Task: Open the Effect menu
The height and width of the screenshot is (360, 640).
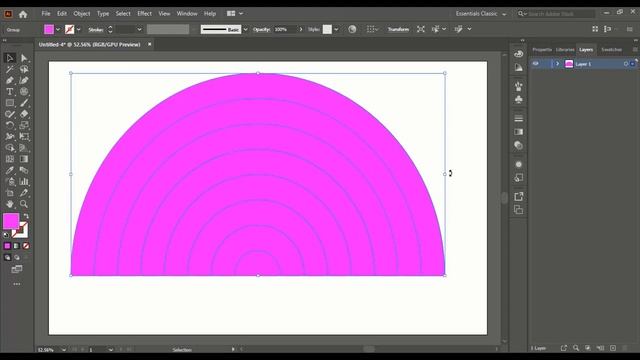Action: point(144,13)
